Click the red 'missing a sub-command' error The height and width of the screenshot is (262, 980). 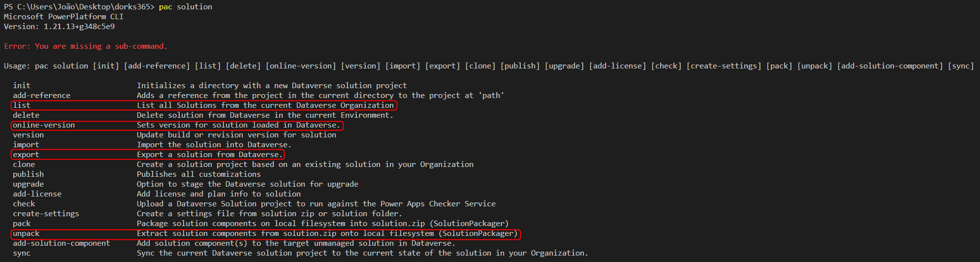86,46
